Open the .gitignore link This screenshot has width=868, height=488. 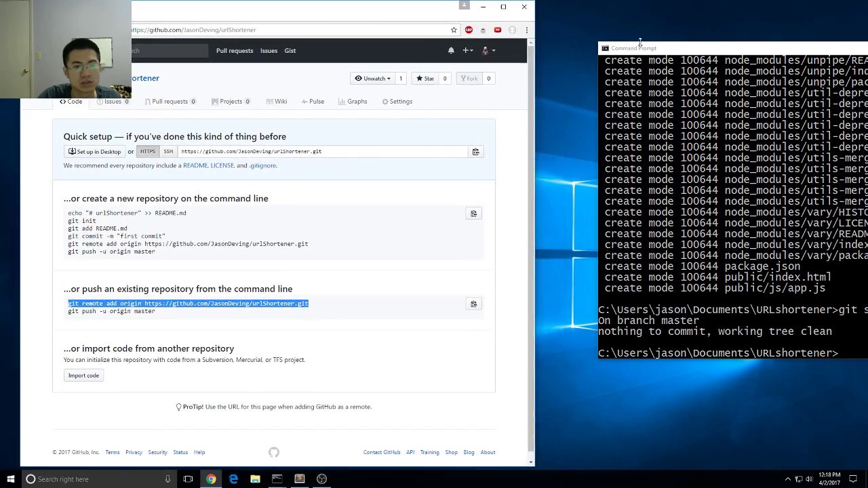tap(263, 165)
